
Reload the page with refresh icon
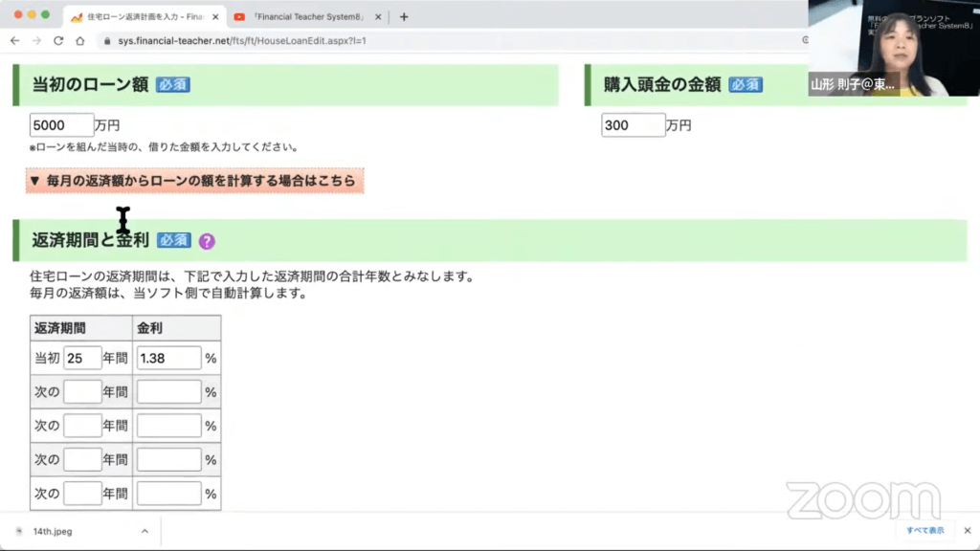pyautogui.click(x=58, y=40)
